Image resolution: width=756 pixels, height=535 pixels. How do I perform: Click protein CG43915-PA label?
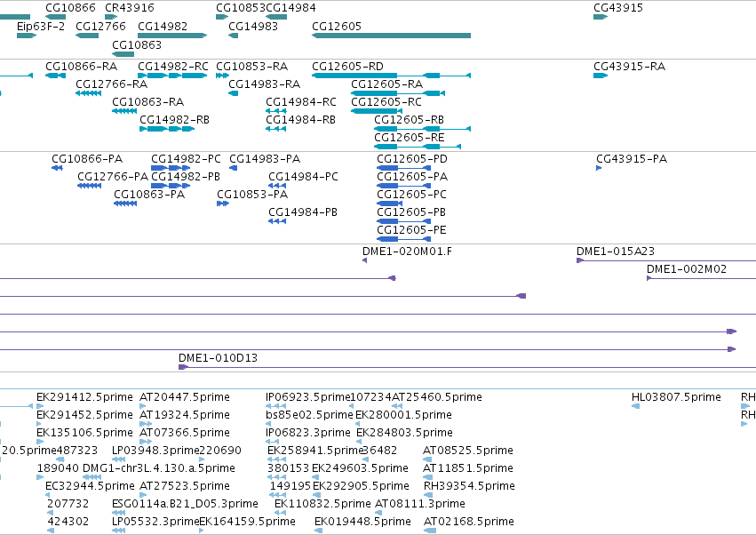click(632, 159)
